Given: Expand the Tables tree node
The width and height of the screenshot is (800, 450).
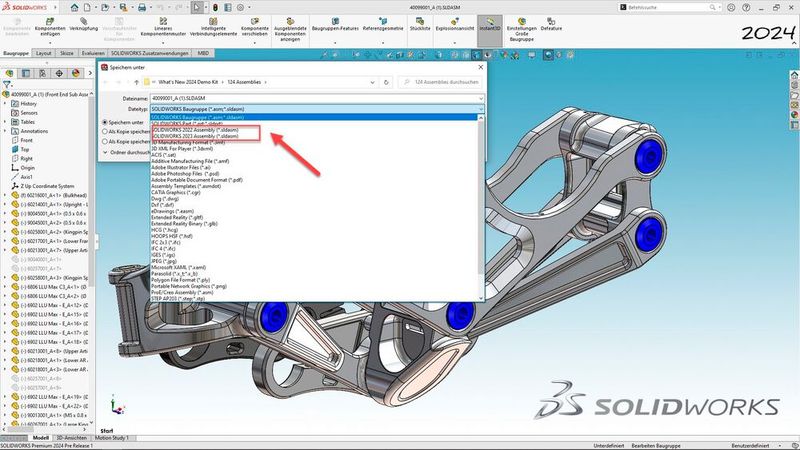Looking at the screenshot, I should click(5, 122).
